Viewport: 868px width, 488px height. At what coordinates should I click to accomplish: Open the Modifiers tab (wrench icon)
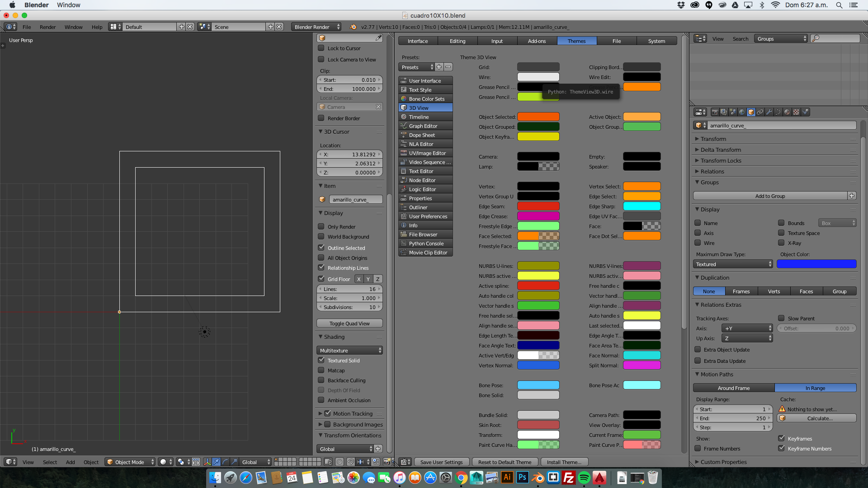769,112
